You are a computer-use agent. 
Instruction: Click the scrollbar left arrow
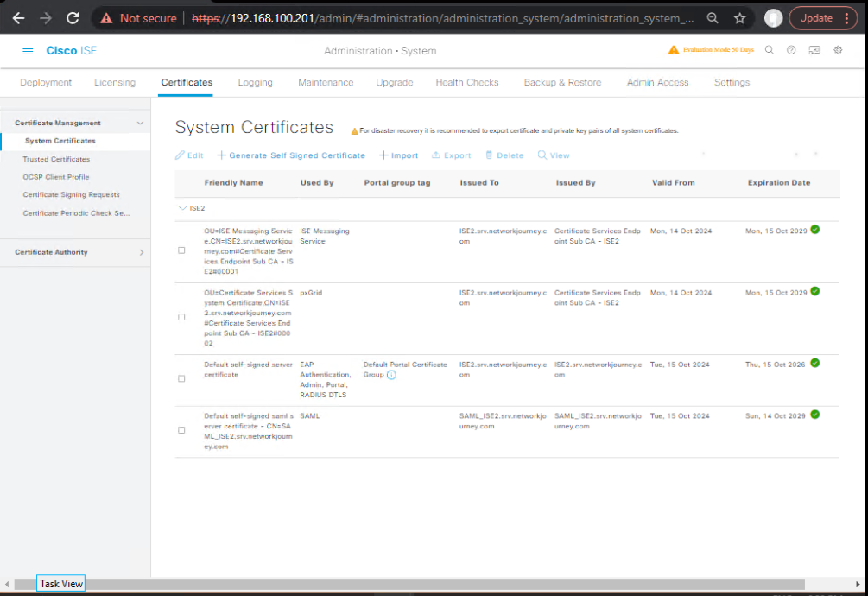click(x=7, y=585)
